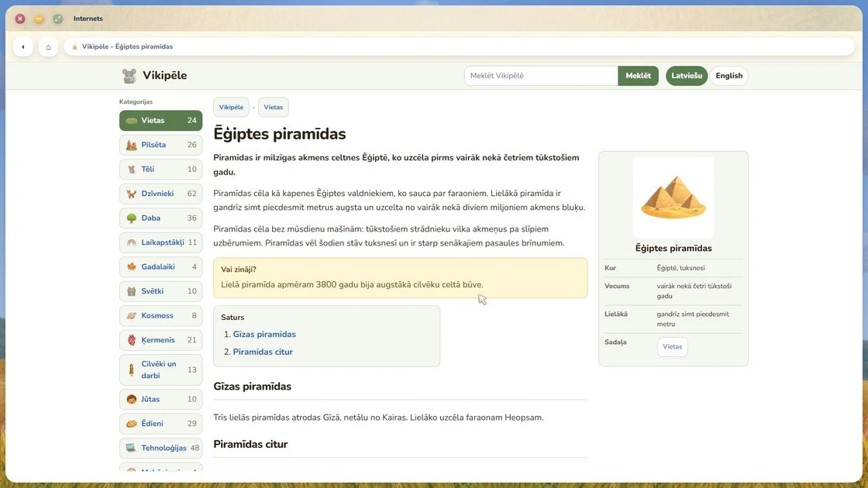
Task: Click the browser back arrow icon
Action: point(23,47)
